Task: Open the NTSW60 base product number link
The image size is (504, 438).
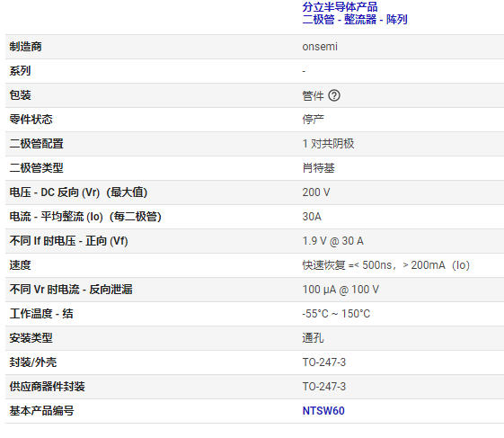Action: tap(323, 411)
